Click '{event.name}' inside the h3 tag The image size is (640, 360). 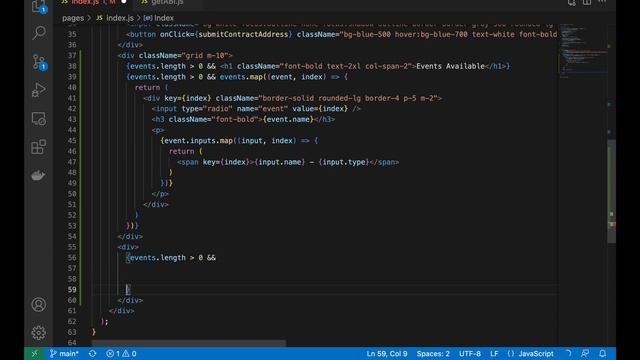pyautogui.click(x=288, y=119)
